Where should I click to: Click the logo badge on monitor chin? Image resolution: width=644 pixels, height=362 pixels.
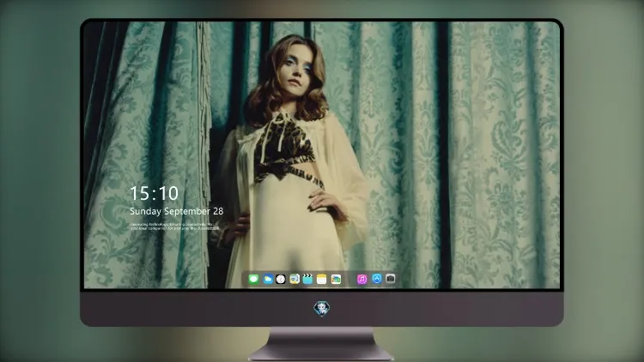click(x=322, y=309)
